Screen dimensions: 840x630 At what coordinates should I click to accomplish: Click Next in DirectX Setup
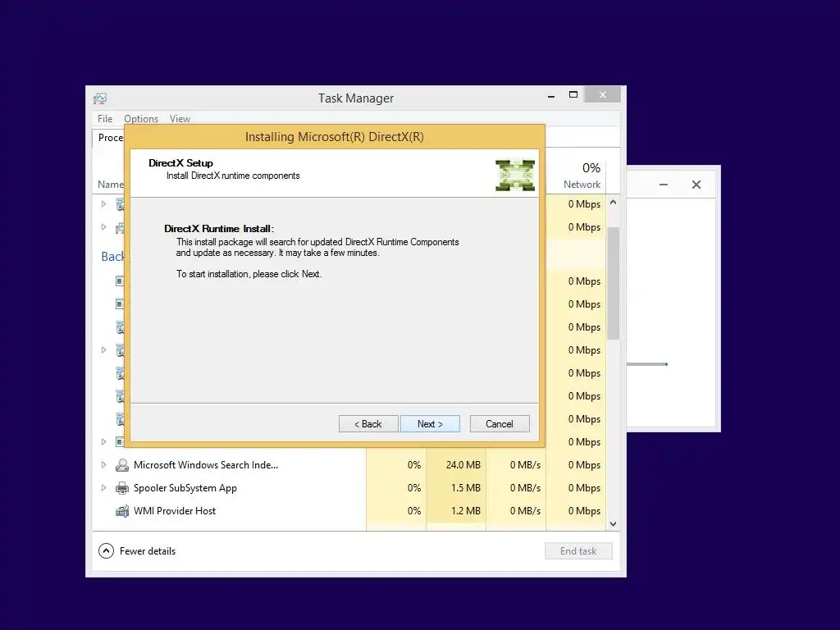pyautogui.click(x=430, y=424)
